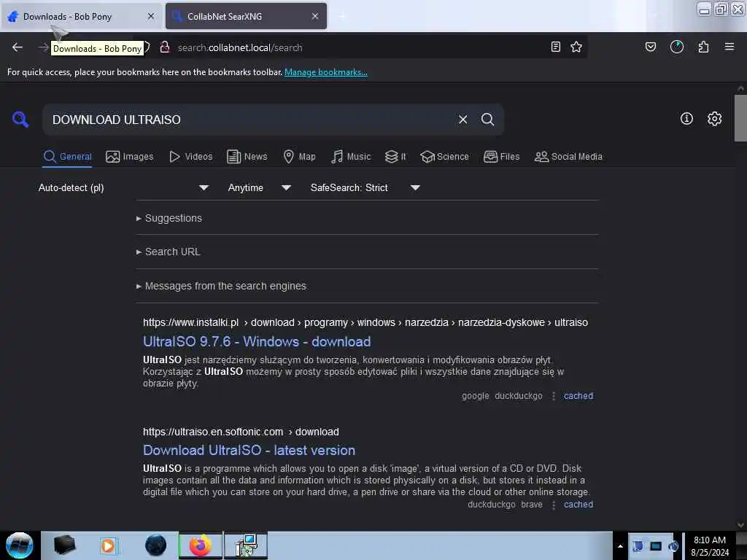Viewport: 747px width, 560px height.
Task: Open a new tab with plus button
Action: 342,16
